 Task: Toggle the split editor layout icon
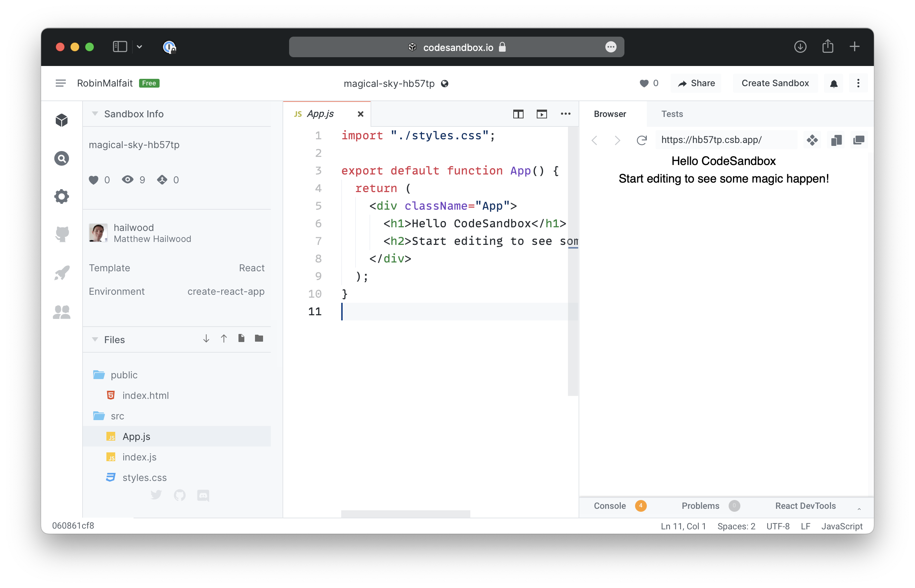518,114
